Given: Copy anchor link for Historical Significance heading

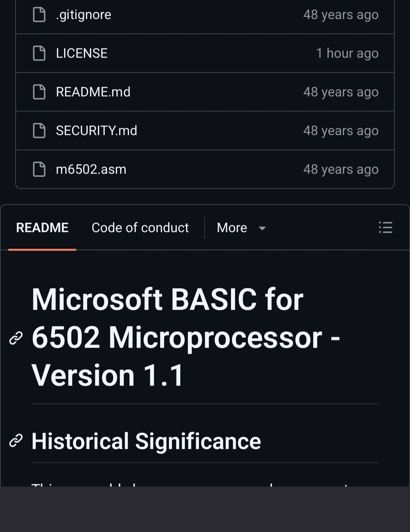Looking at the screenshot, I should [16, 441].
